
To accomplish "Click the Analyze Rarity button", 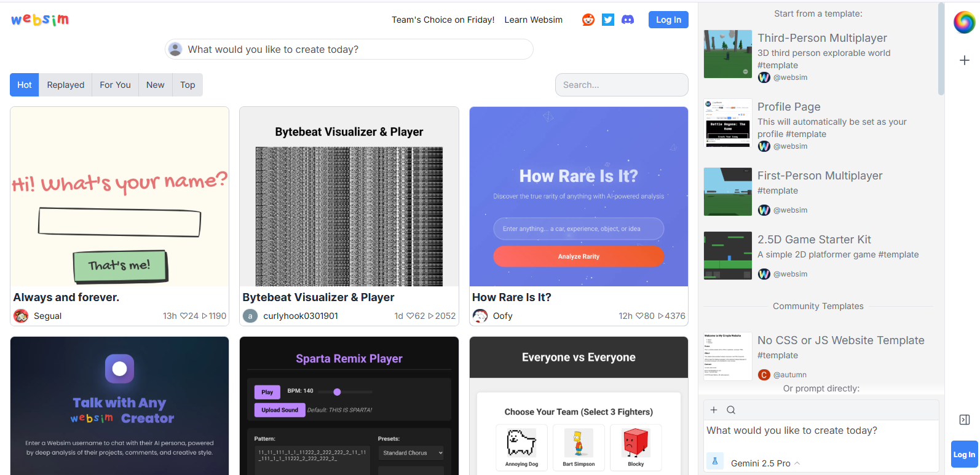I will tap(579, 256).
